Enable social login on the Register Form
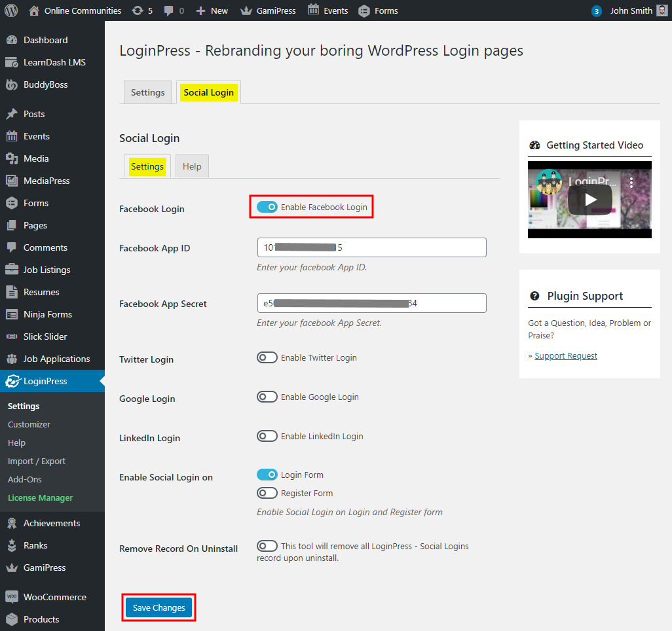672x631 pixels. [x=267, y=493]
